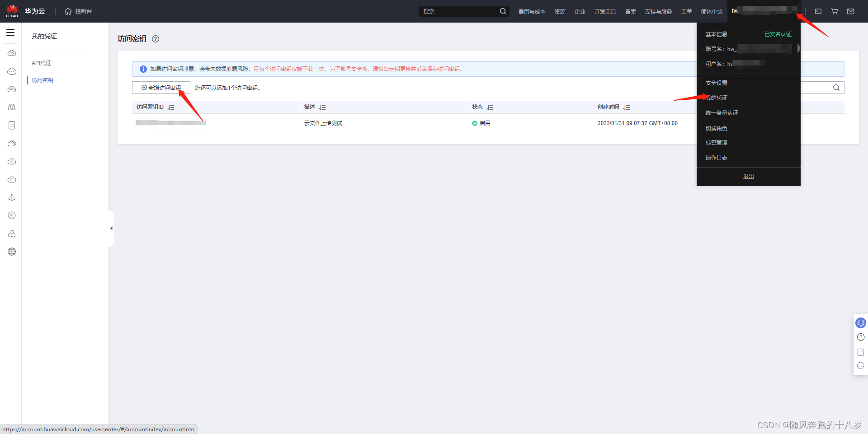The width and height of the screenshot is (868, 434).
Task: Open the 企业 menu
Action: coord(580,12)
